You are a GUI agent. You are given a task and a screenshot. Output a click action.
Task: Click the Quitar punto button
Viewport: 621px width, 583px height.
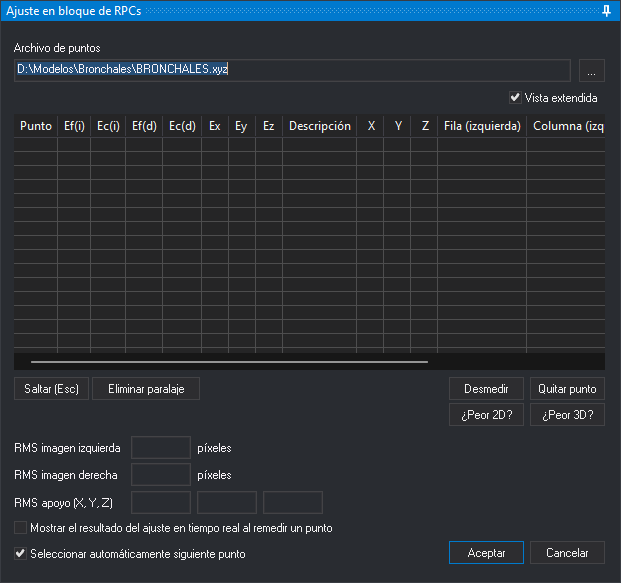click(x=567, y=389)
